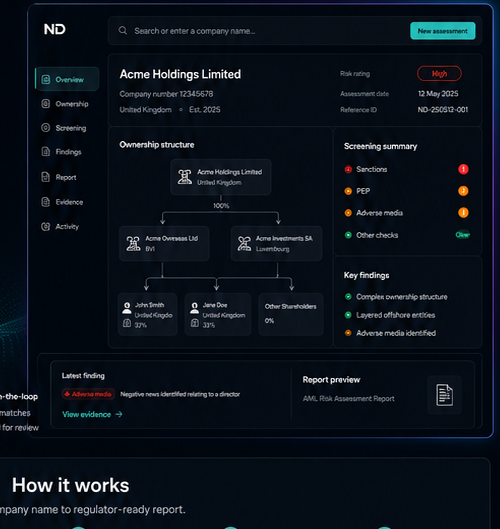Click the Ownership structure panel title
The width and height of the screenshot is (500, 529).
(157, 145)
